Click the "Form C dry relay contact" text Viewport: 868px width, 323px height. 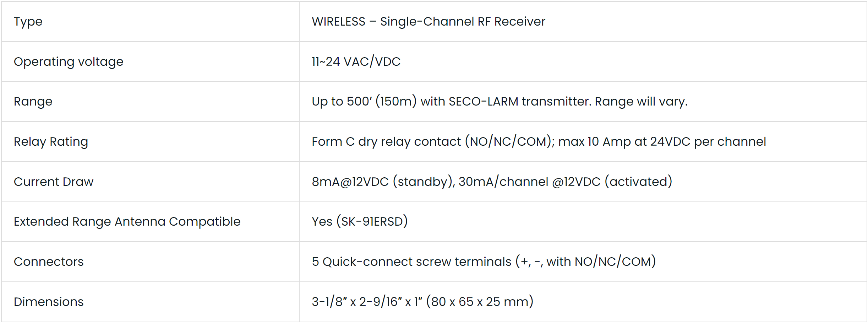(x=386, y=142)
